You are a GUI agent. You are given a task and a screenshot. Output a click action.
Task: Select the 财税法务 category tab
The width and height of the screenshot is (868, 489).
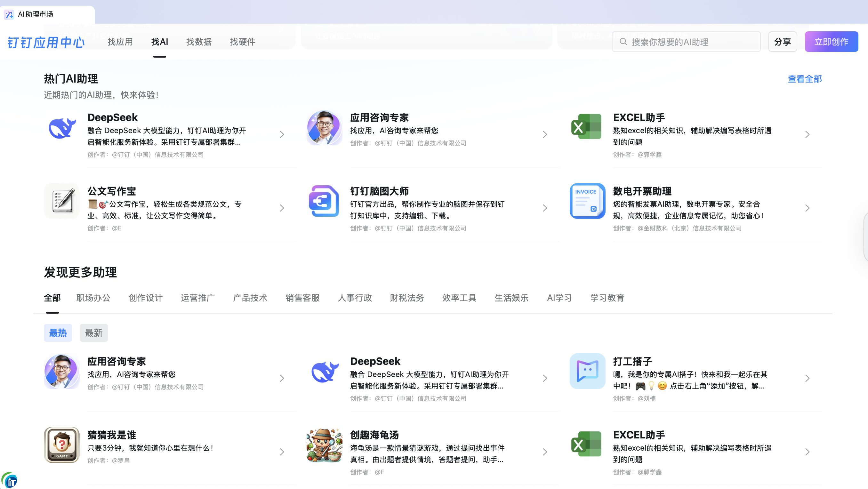point(406,298)
